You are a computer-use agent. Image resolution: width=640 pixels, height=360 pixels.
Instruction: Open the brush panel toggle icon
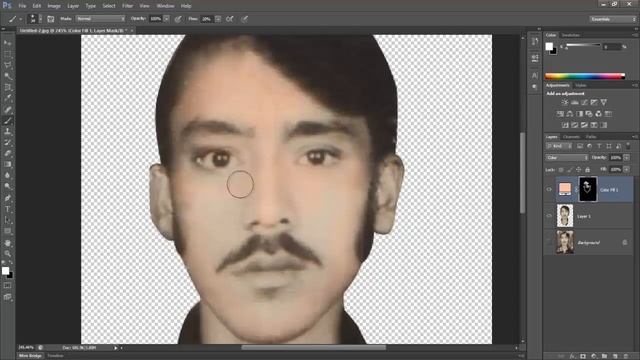pos(51,19)
